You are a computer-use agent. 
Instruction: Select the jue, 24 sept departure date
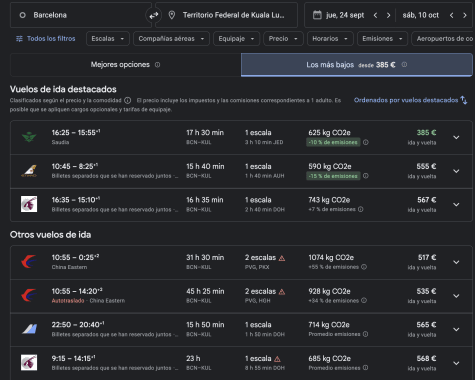tap(345, 15)
